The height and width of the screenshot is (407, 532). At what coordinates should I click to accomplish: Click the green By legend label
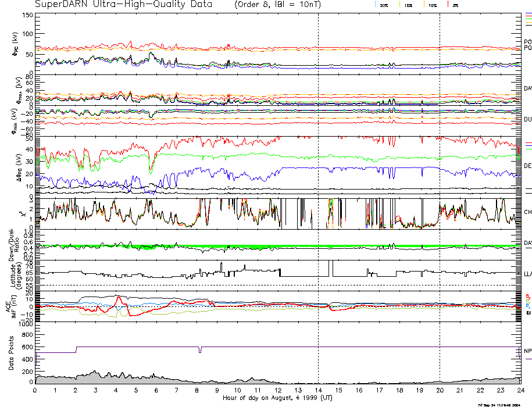pyautogui.click(x=527, y=301)
